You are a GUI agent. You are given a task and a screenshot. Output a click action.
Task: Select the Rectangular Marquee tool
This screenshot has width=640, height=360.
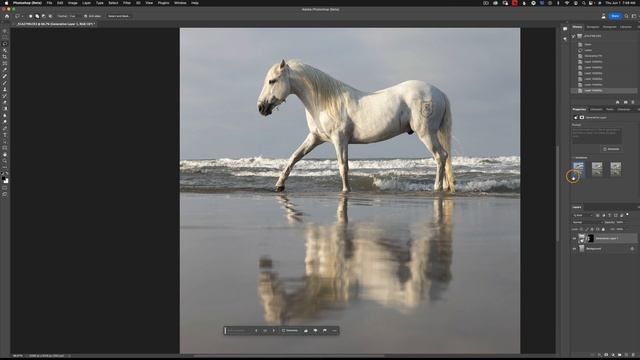click(5, 37)
